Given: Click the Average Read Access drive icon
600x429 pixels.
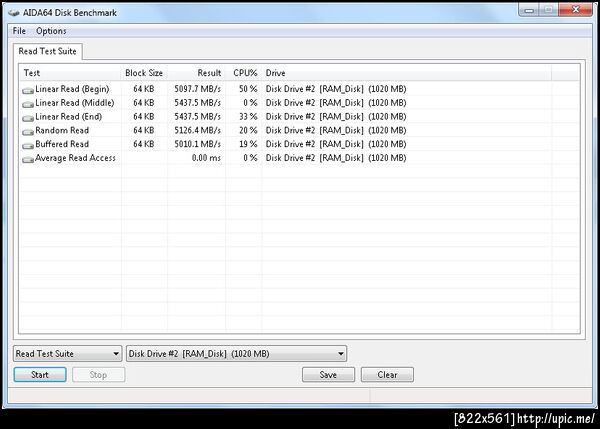Looking at the screenshot, I should pyautogui.click(x=28, y=159).
